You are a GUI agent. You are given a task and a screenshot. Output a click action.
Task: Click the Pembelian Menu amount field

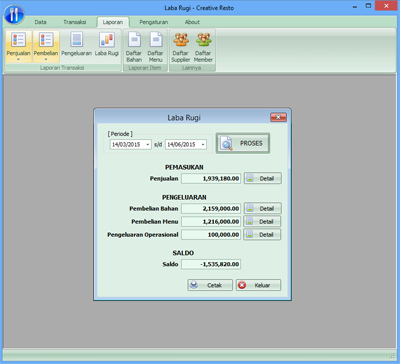(x=211, y=221)
